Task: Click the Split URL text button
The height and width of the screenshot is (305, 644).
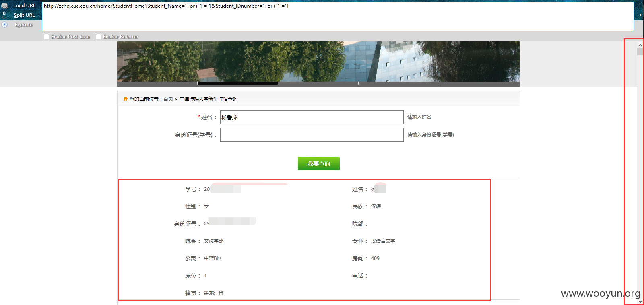Action: pos(24,15)
